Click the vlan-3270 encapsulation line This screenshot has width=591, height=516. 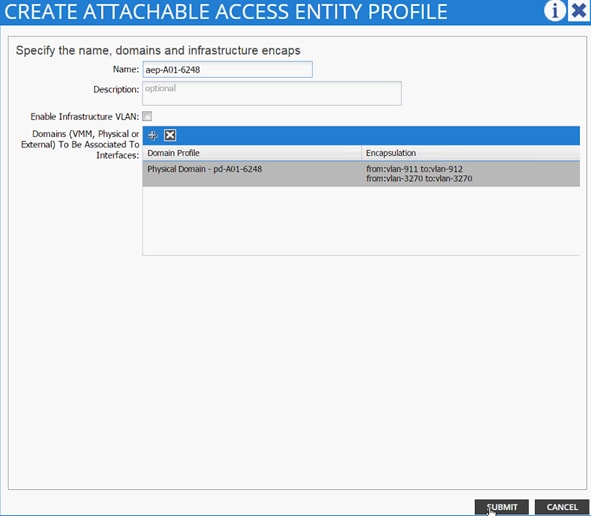tap(419, 179)
